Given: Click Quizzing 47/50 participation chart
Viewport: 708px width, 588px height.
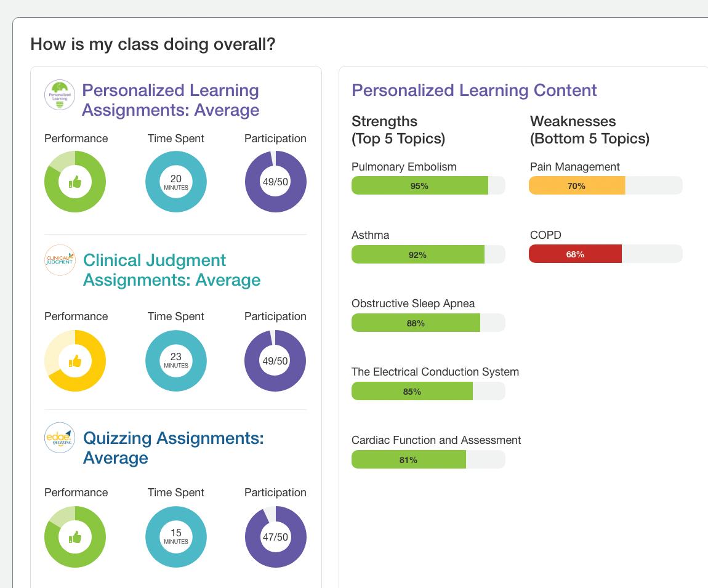Looking at the screenshot, I should click(x=275, y=537).
